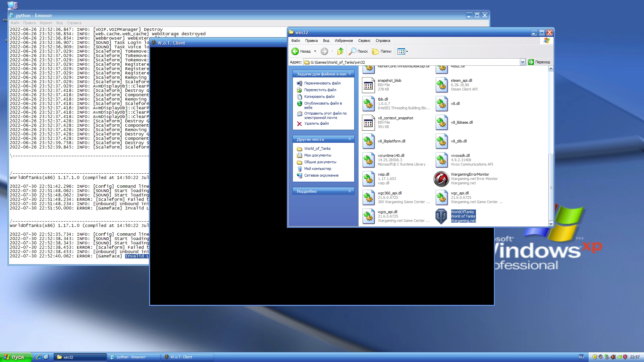Screen dimensions: 644x362
Task: Open the Сервис menu
Action: [364, 41]
